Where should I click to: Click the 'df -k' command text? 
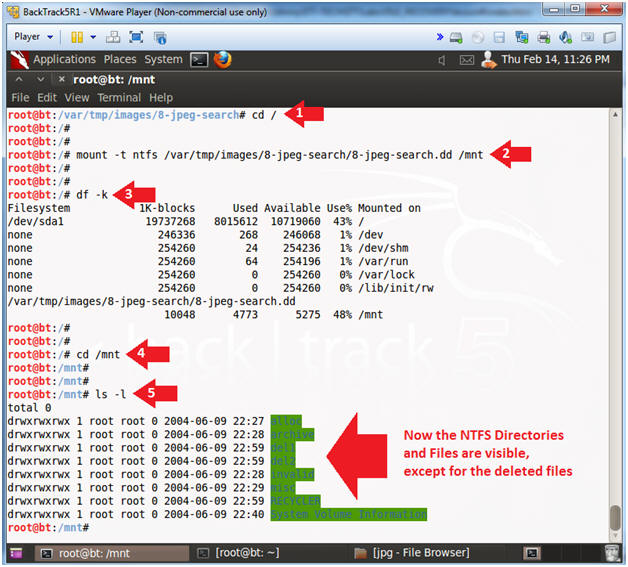[92, 195]
